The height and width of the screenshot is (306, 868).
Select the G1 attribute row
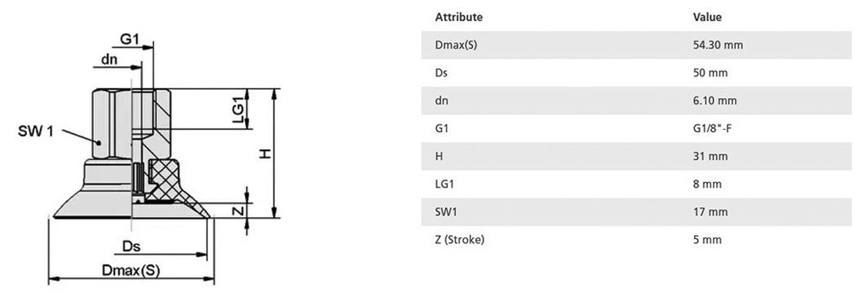coord(636,128)
